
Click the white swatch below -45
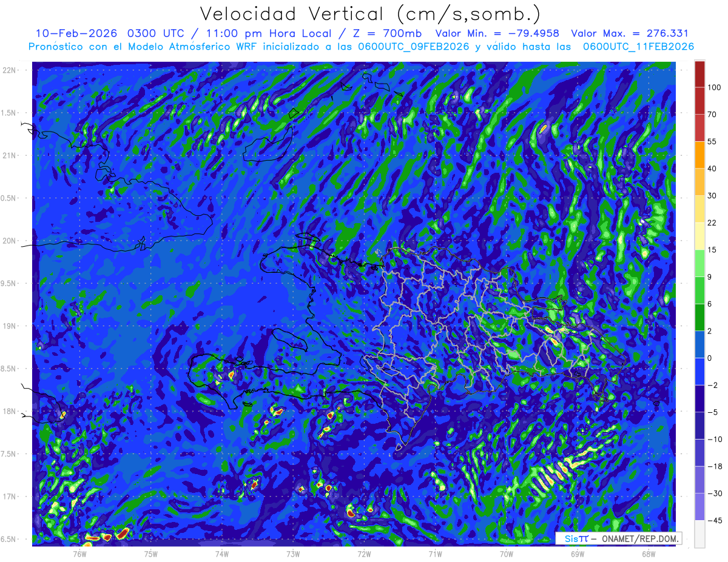(699, 534)
